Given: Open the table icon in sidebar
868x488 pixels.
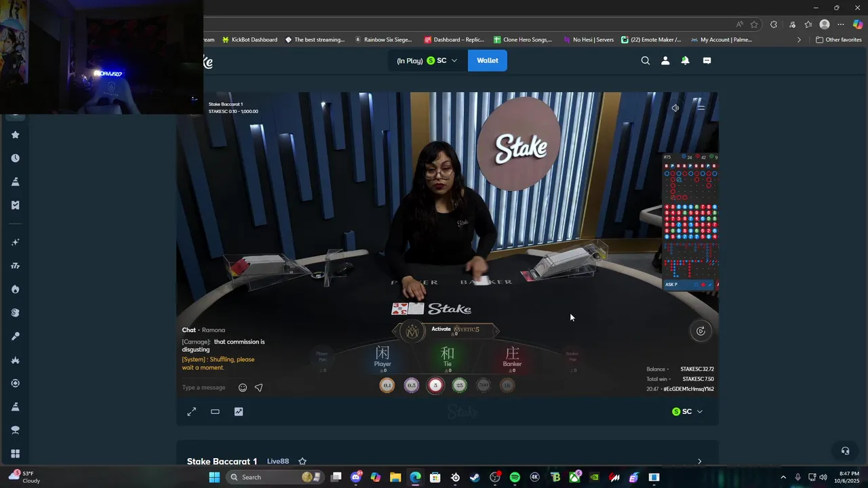Looking at the screenshot, I should coord(15,430).
